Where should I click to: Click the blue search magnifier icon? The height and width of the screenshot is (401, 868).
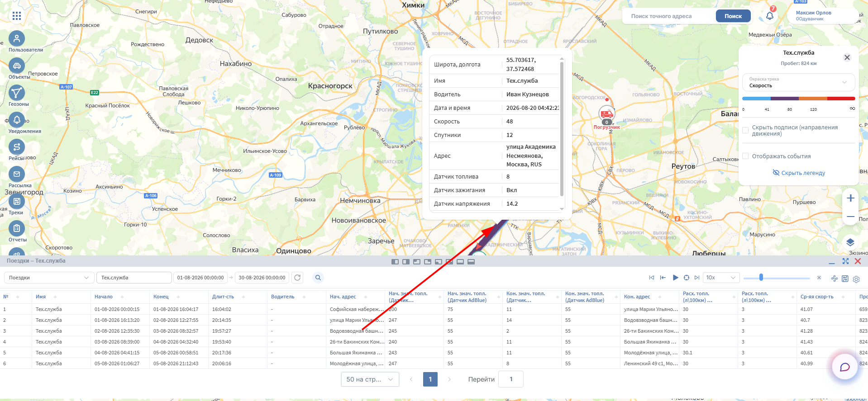[x=318, y=278]
